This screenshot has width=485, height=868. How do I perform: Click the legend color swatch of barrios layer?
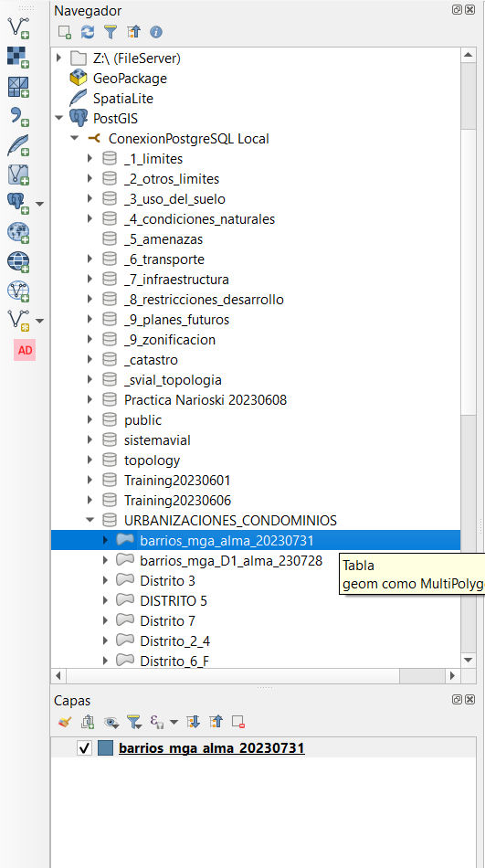tap(105, 748)
